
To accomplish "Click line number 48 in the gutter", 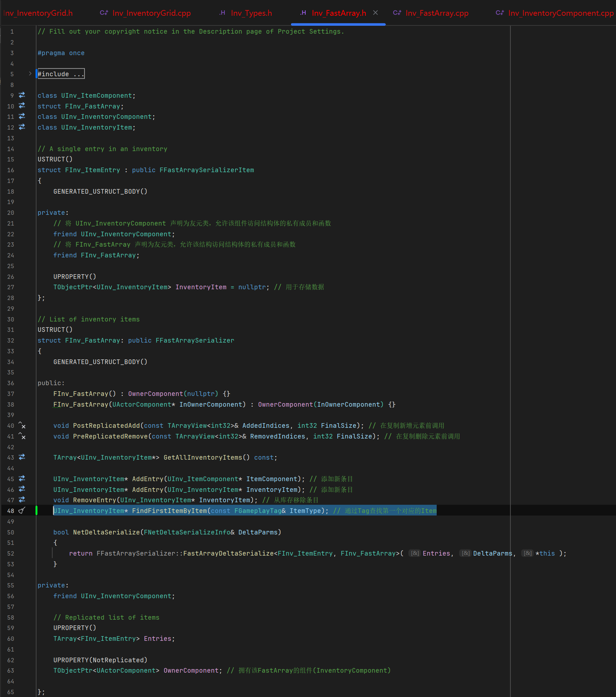I will (11, 511).
